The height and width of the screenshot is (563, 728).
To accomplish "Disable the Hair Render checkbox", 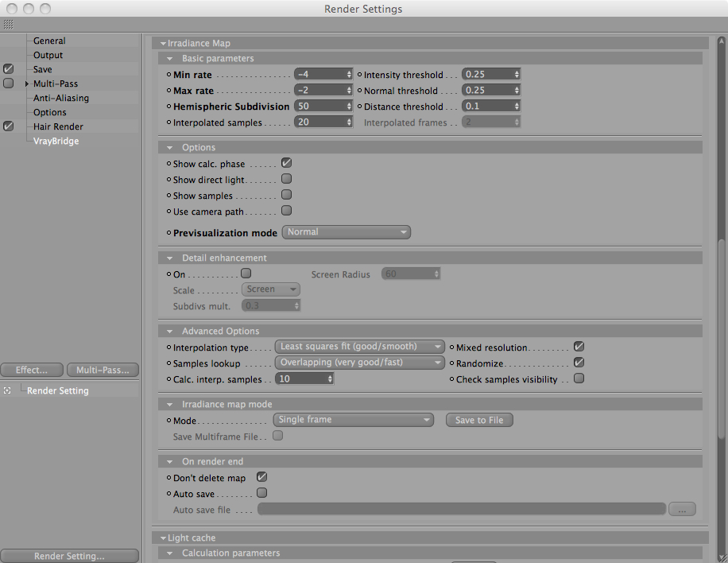I will pos(9,126).
